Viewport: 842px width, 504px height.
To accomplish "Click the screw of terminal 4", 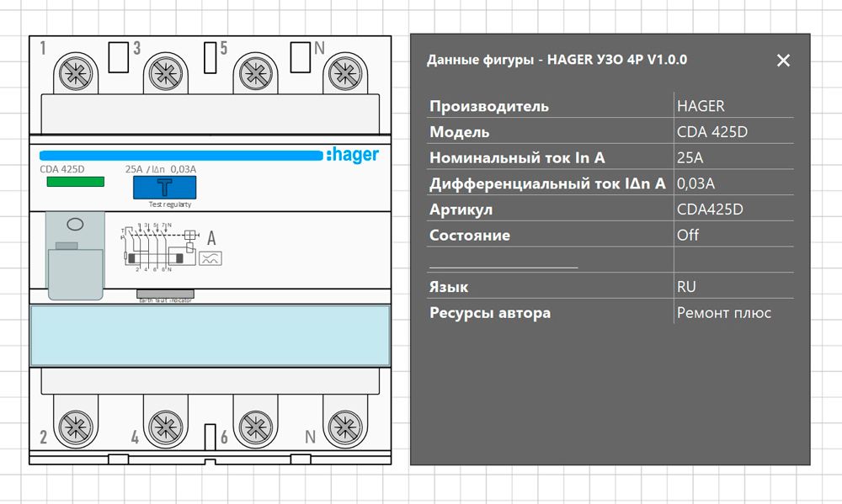I will 165,427.
